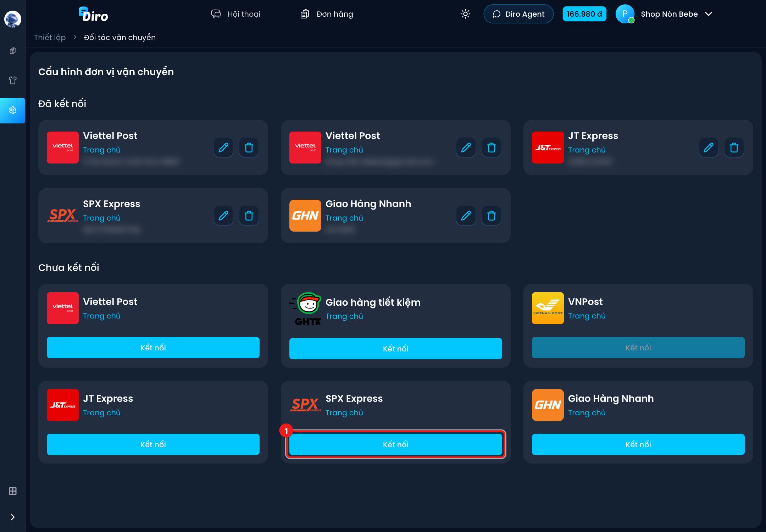Delete first connected Viettel Post
This screenshot has width=766, height=532.
pyautogui.click(x=249, y=148)
